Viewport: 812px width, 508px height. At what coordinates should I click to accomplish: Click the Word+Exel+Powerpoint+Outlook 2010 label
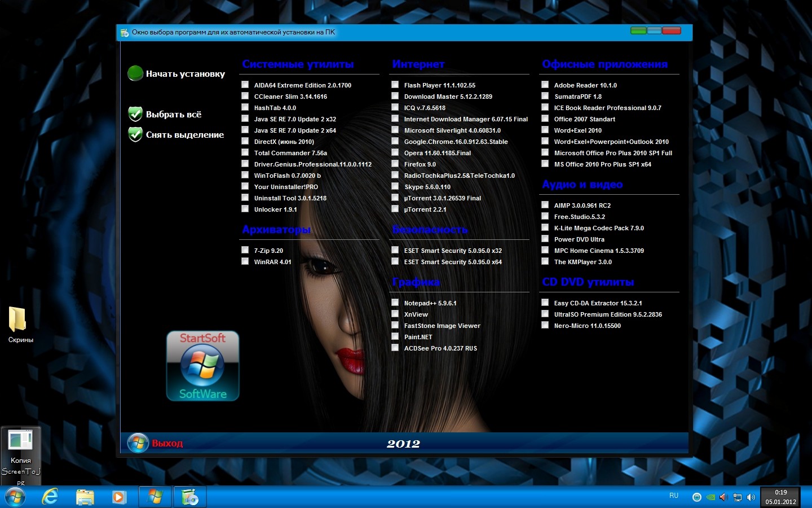(611, 142)
